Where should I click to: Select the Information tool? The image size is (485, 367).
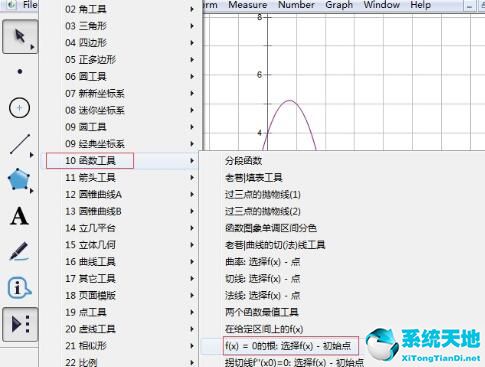pos(19,287)
